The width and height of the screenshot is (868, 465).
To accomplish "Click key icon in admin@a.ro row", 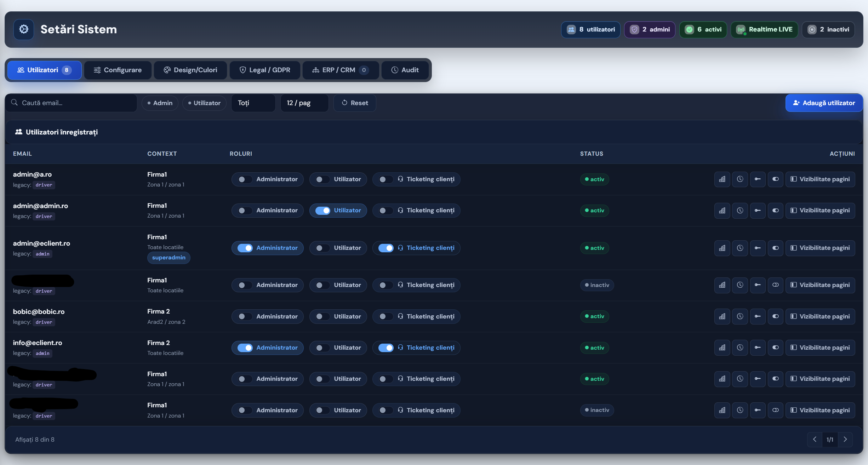I will click(758, 179).
